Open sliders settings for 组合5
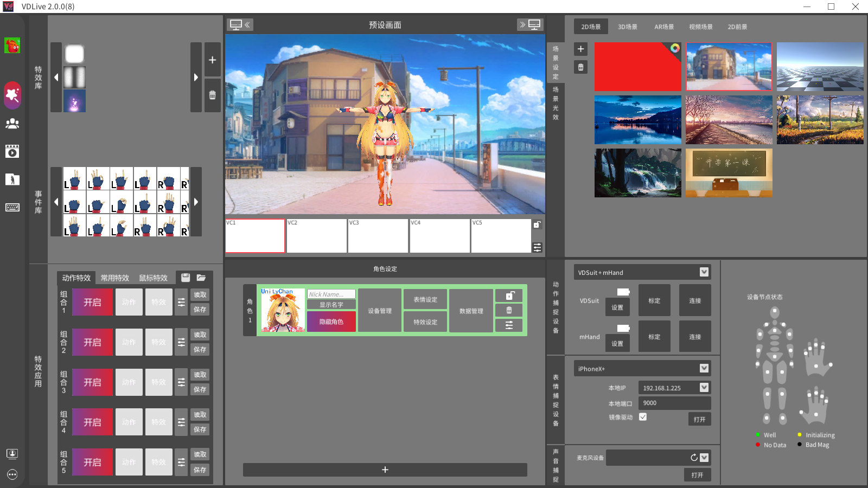This screenshot has width=868, height=488. coord(182,463)
